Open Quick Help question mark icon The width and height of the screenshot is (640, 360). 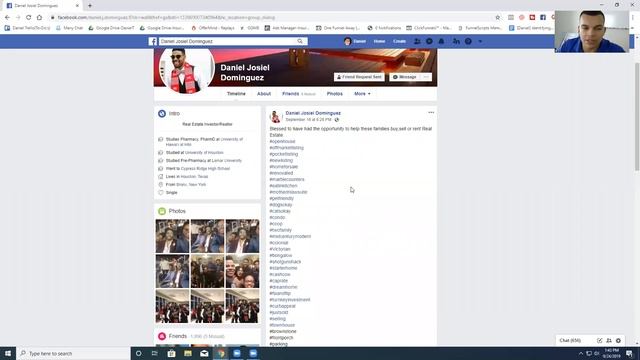pos(468,41)
